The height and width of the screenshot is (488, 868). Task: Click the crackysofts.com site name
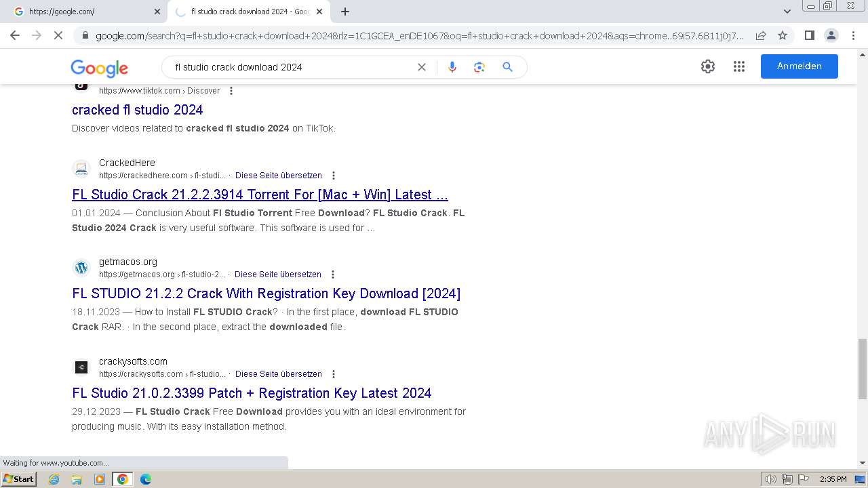point(133,361)
